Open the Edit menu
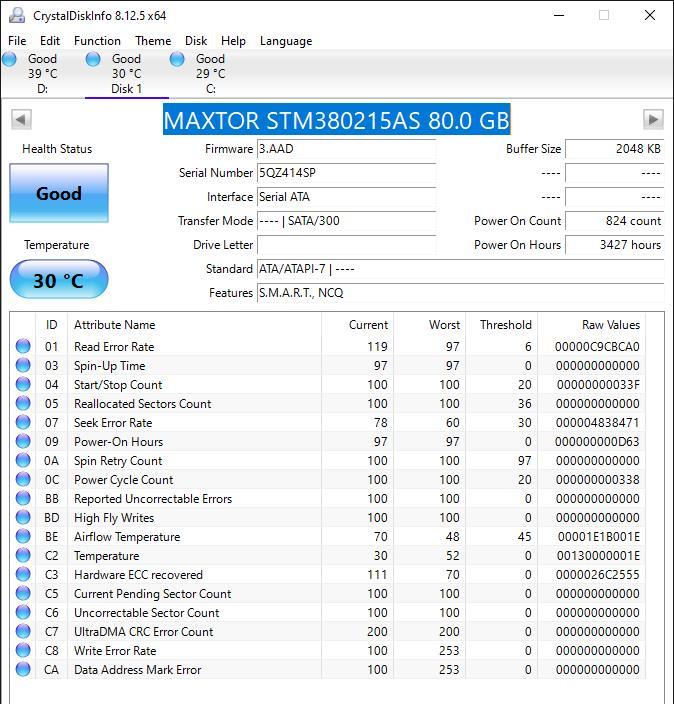 click(x=50, y=41)
